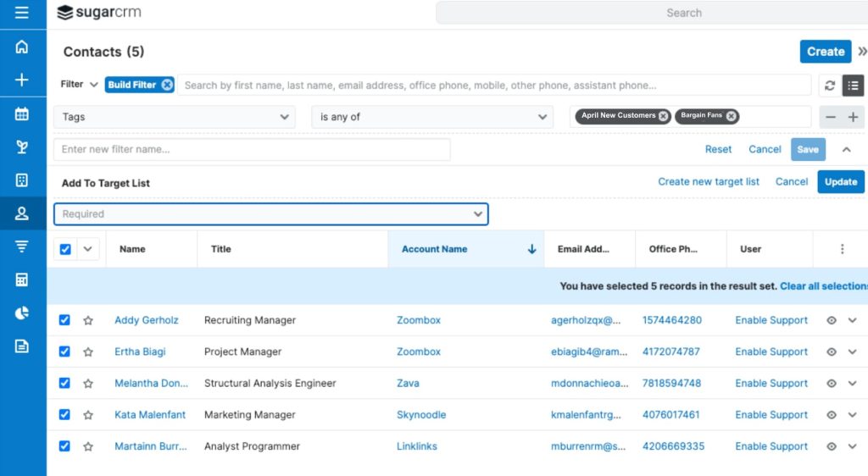The width and height of the screenshot is (868, 476).
Task: Go to Home via sidebar icon
Action: (21, 47)
